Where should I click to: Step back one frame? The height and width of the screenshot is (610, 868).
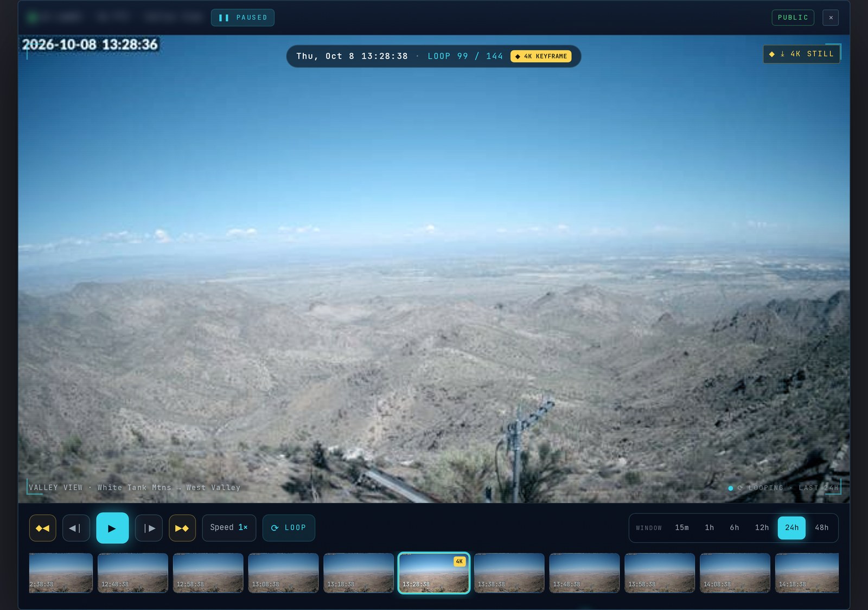76,528
